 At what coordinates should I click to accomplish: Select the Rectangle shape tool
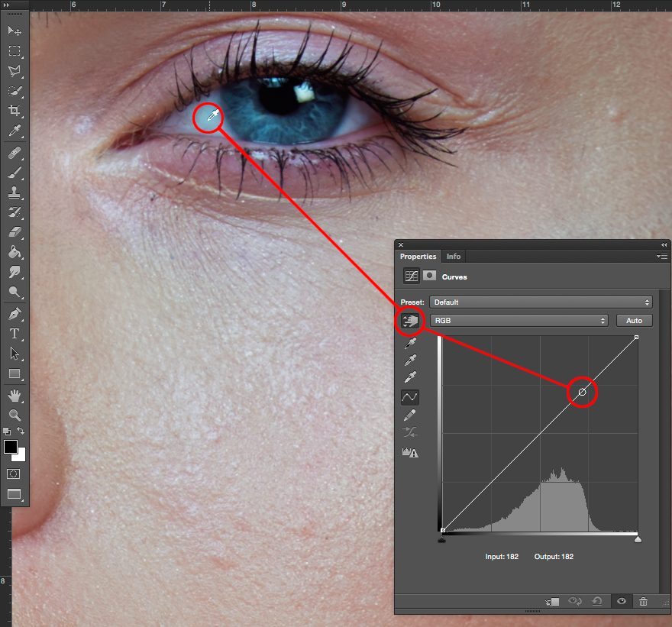[15, 373]
